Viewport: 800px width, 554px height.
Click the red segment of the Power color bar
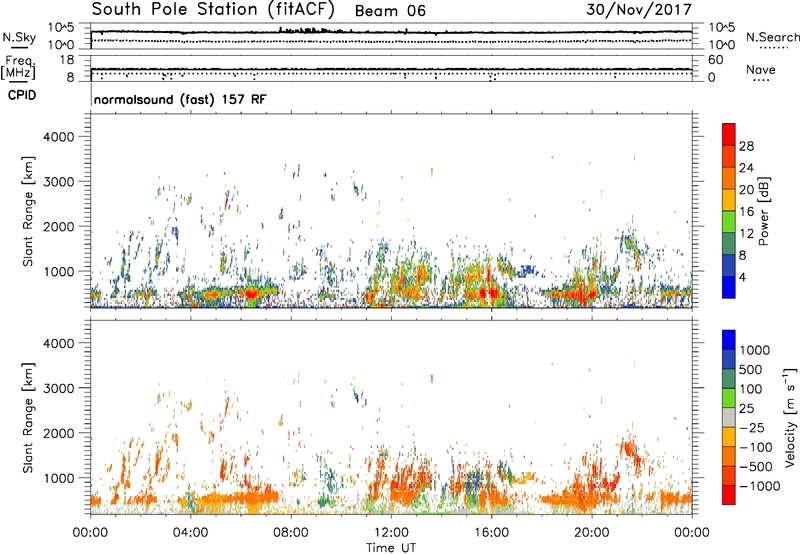[x=729, y=134]
